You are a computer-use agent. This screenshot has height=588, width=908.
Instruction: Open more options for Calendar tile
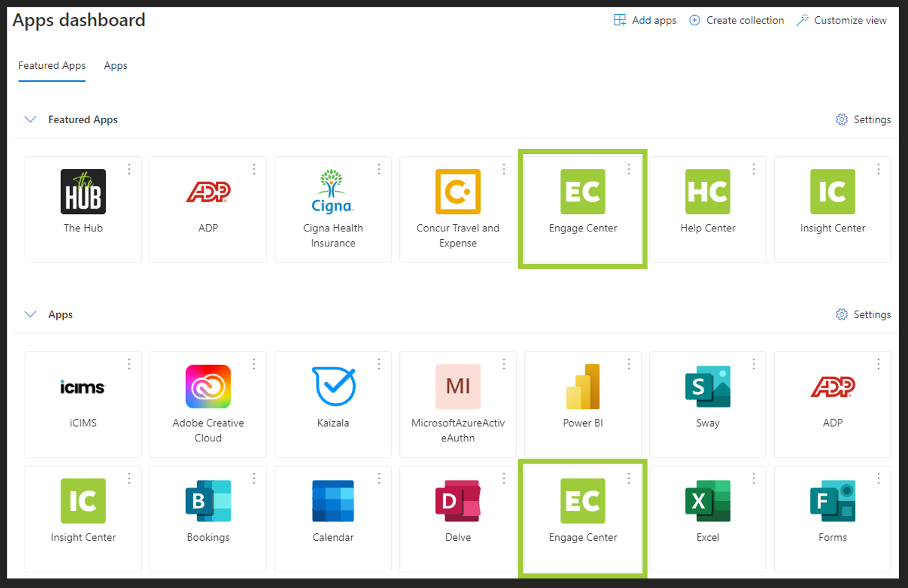379,478
